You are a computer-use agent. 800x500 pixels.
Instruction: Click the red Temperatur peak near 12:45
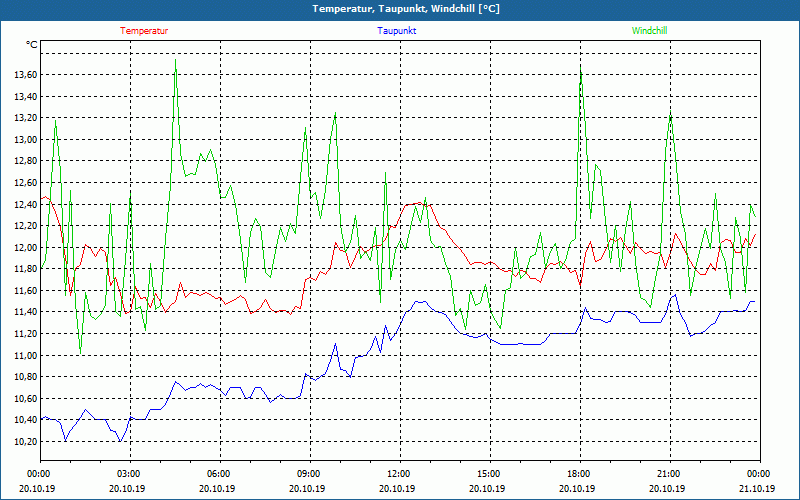pyautogui.click(x=419, y=203)
